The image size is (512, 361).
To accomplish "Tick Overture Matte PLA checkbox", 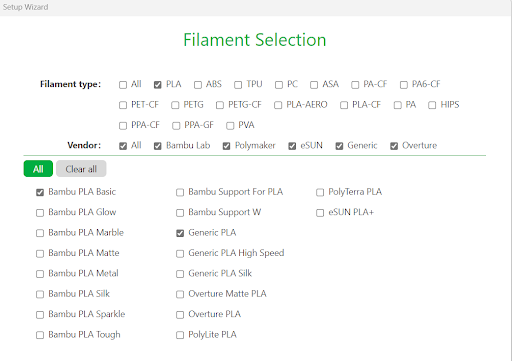I will click(180, 294).
